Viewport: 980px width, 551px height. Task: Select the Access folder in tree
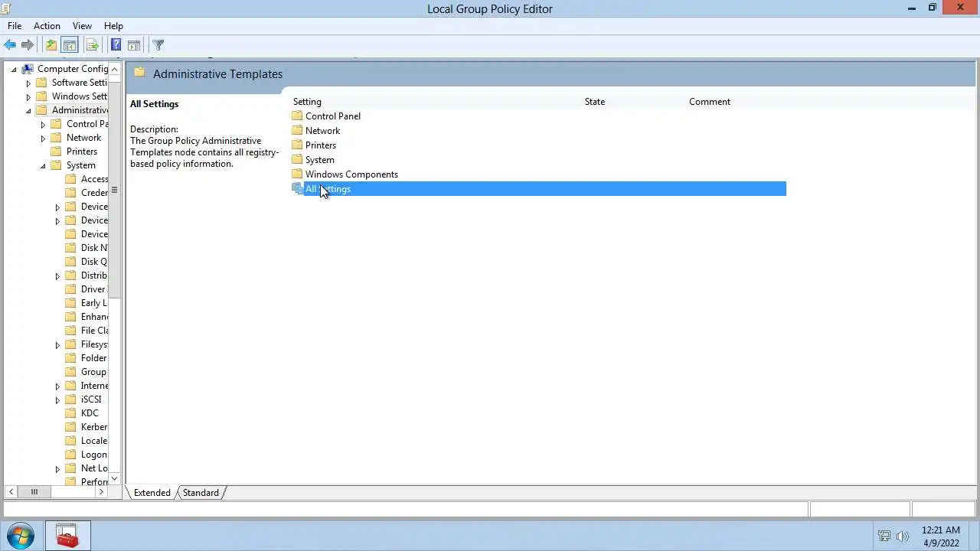(94, 179)
